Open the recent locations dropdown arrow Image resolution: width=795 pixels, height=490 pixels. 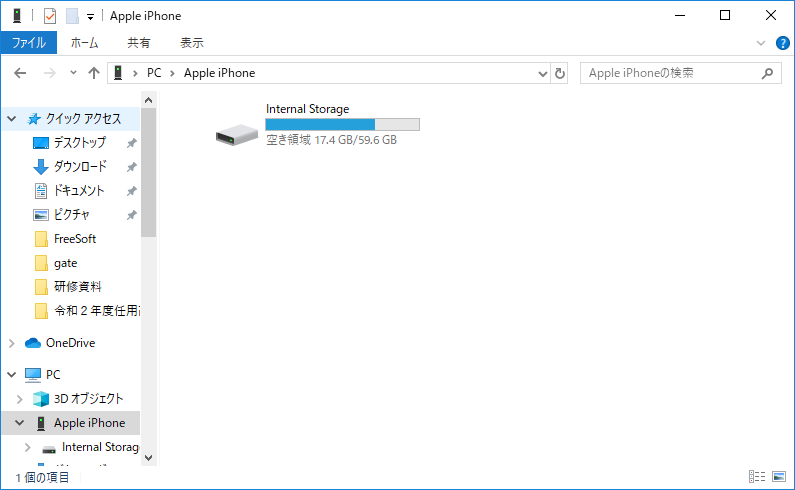click(73, 73)
